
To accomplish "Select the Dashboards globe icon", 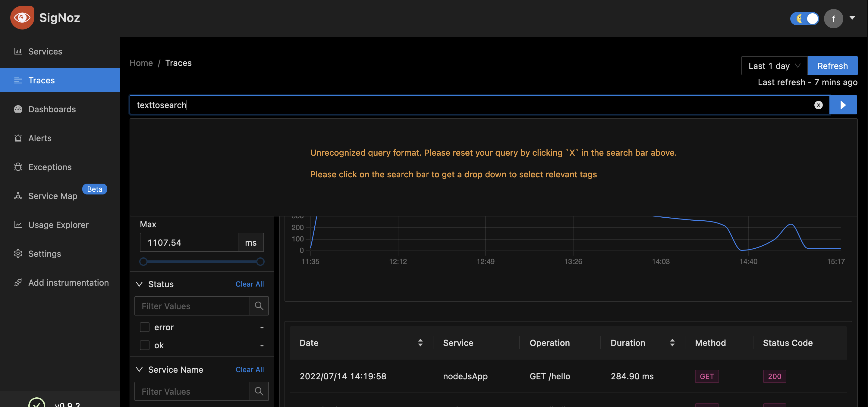I will click(x=18, y=109).
